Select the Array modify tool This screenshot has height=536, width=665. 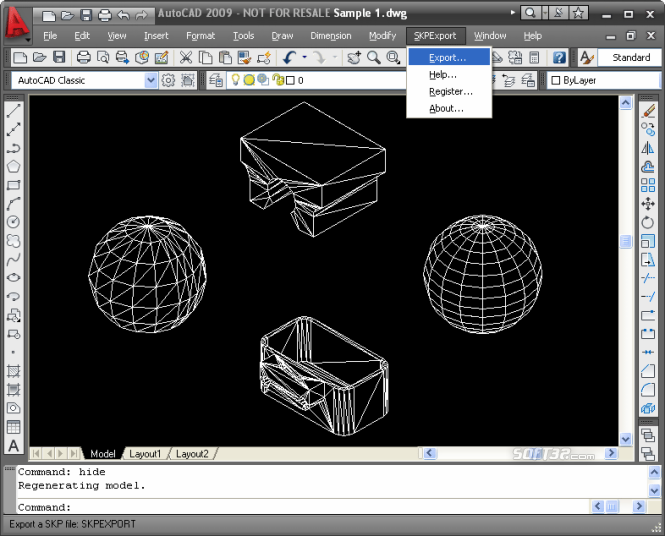(x=648, y=185)
